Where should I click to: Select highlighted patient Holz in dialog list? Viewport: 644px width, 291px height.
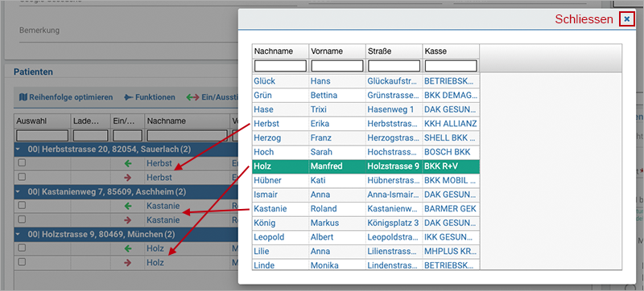tap(365, 166)
